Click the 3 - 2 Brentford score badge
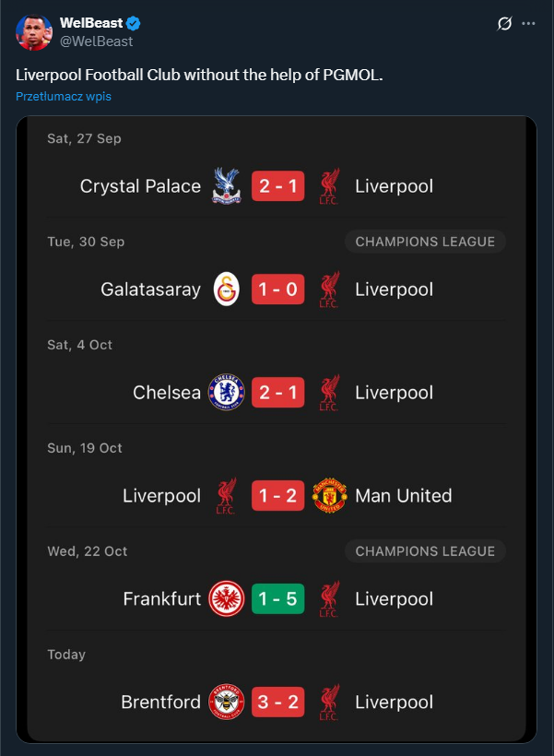The width and height of the screenshot is (554, 756). 277,703
